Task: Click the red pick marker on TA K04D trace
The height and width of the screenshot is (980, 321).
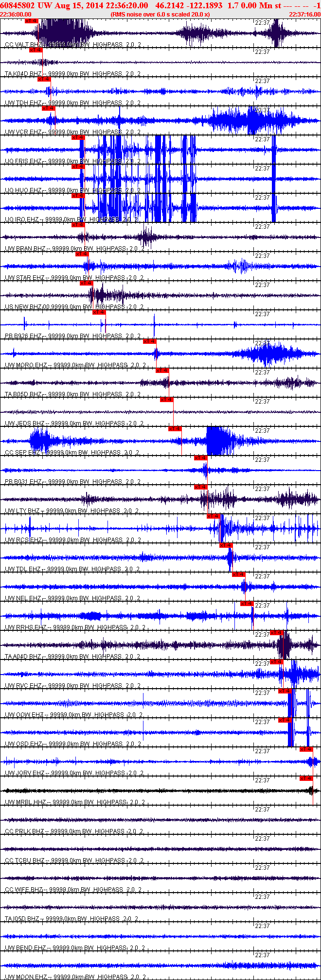Action: [x=36, y=50]
